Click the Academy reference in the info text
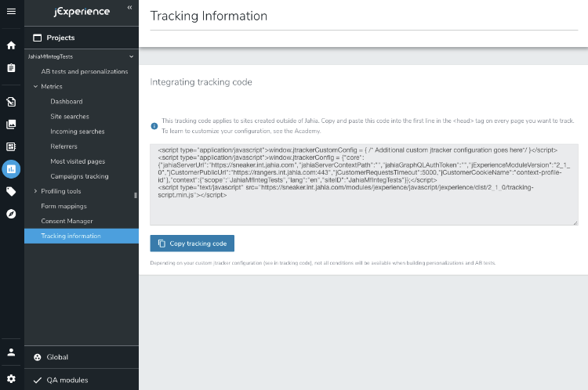This screenshot has height=390, width=588. (307, 131)
